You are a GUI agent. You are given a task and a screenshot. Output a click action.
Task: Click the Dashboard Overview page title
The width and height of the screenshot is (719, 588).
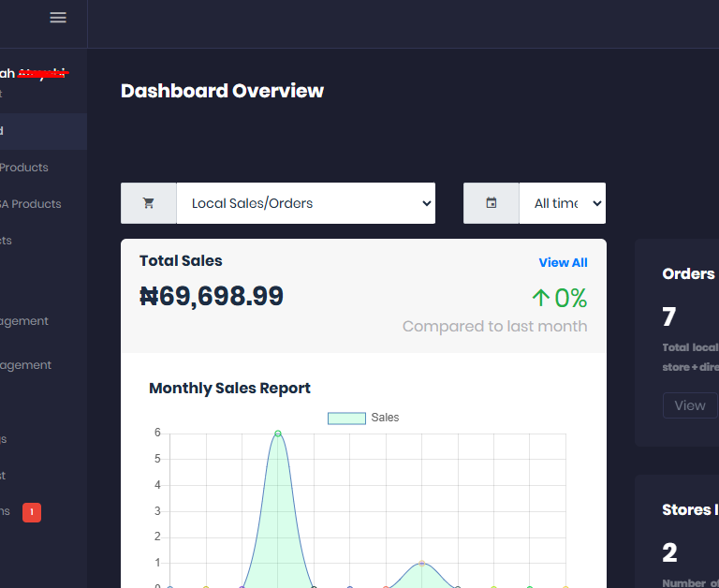click(222, 91)
